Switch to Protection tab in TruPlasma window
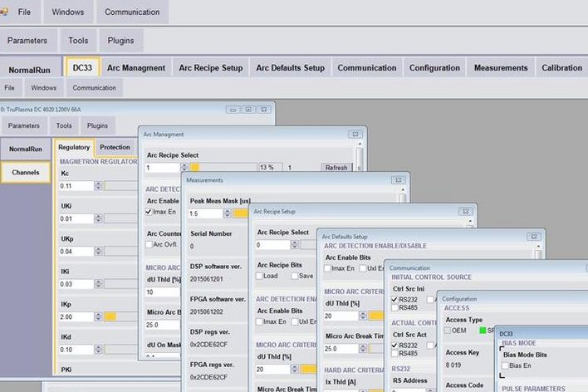 tap(115, 147)
